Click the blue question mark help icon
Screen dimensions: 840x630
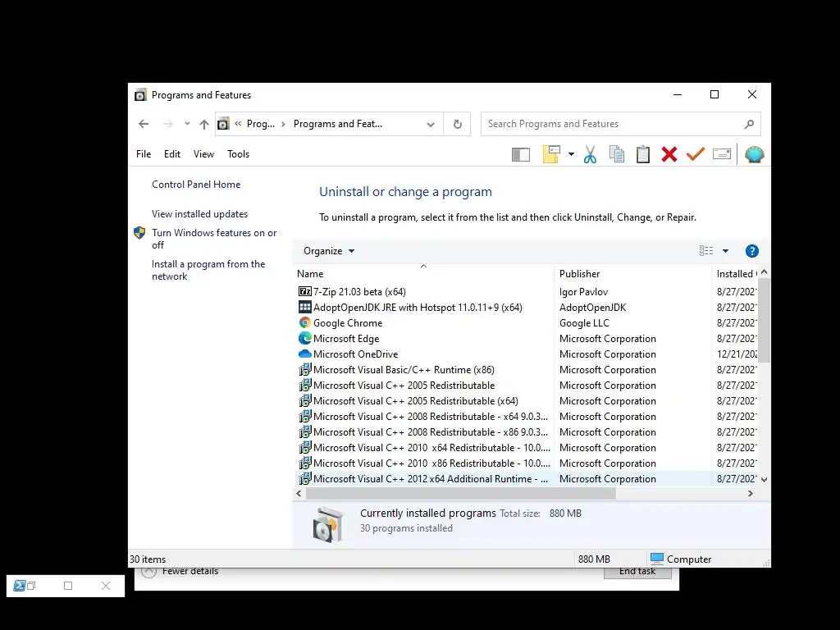(x=751, y=251)
